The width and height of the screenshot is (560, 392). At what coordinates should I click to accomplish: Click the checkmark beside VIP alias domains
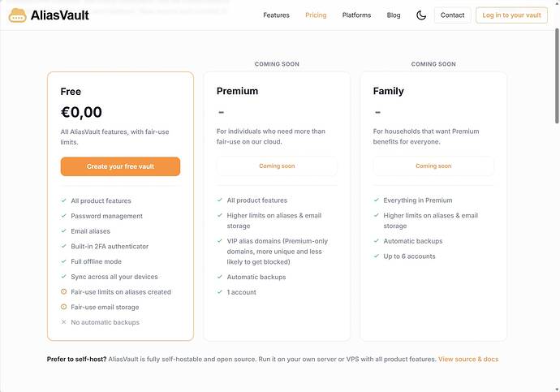[x=220, y=241]
